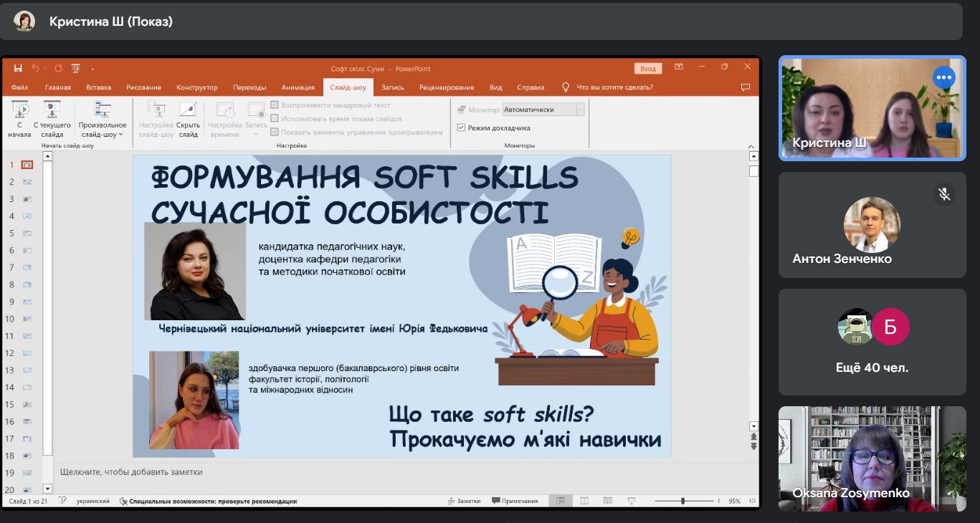Select slide 12 thumbnail in slide panel

click(27, 353)
